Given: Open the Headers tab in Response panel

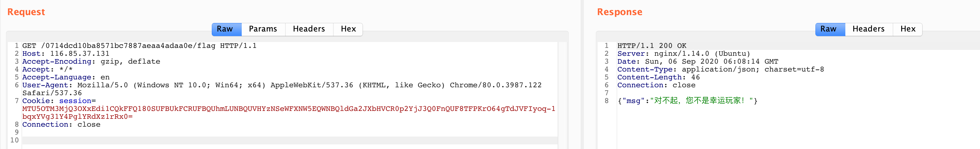Looking at the screenshot, I should click(x=868, y=29).
